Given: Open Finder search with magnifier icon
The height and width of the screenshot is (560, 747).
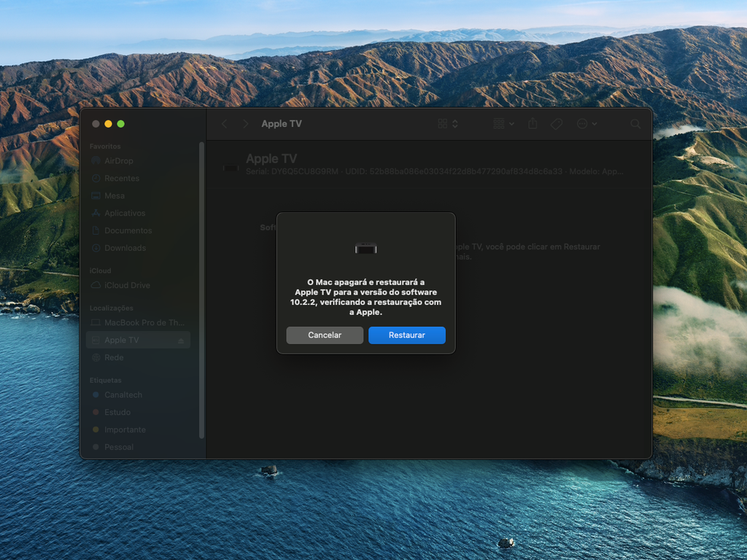Looking at the screenshot, I should (635, 124).
